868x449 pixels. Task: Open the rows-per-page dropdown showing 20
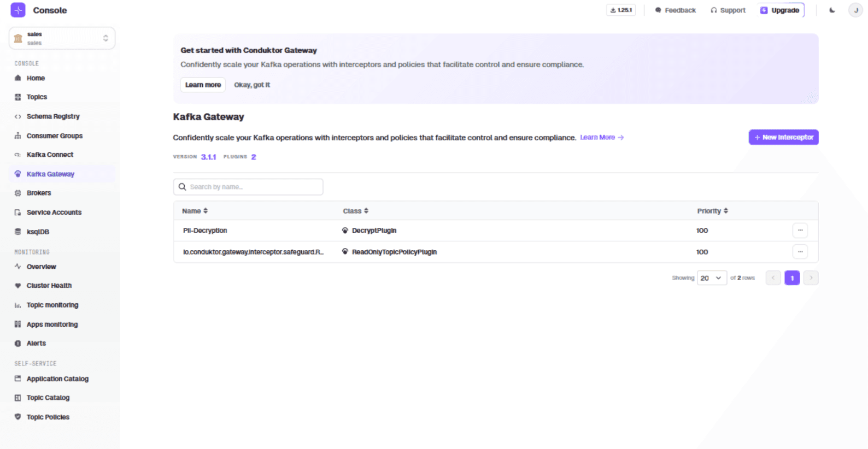pyautogui.click(x=712, y=278)
